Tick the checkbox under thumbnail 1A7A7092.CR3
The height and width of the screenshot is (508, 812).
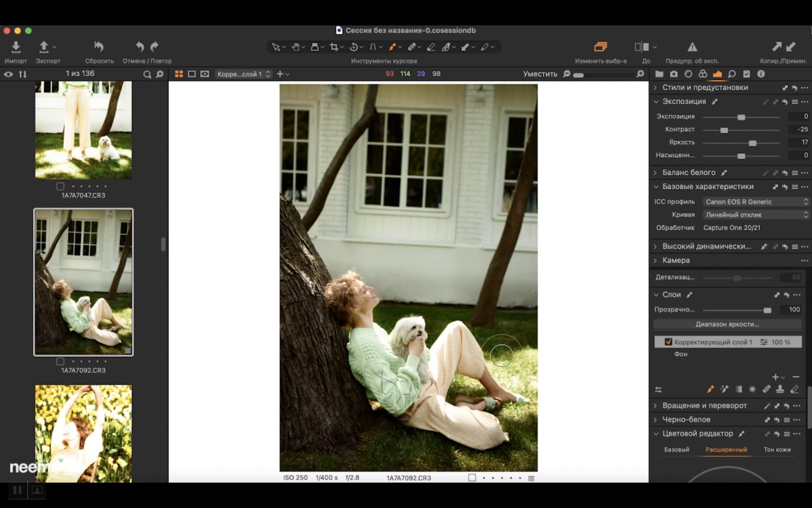[x=60, y=361]
